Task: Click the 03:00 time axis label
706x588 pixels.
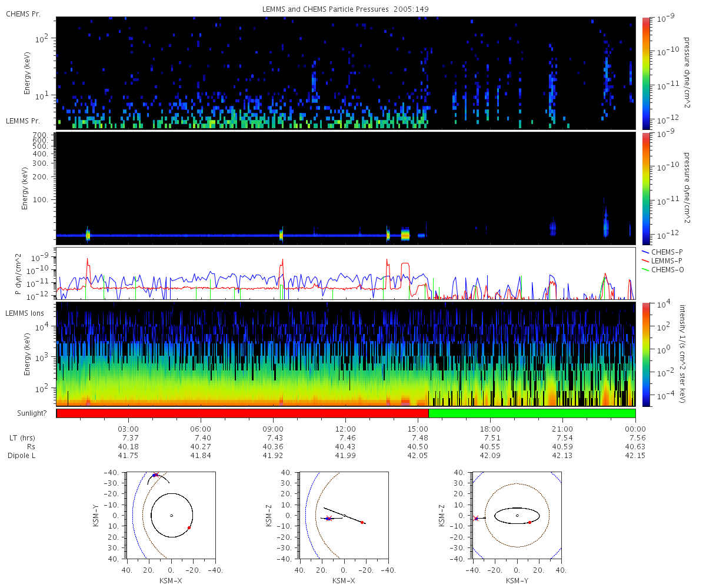Action: [128, 429]
